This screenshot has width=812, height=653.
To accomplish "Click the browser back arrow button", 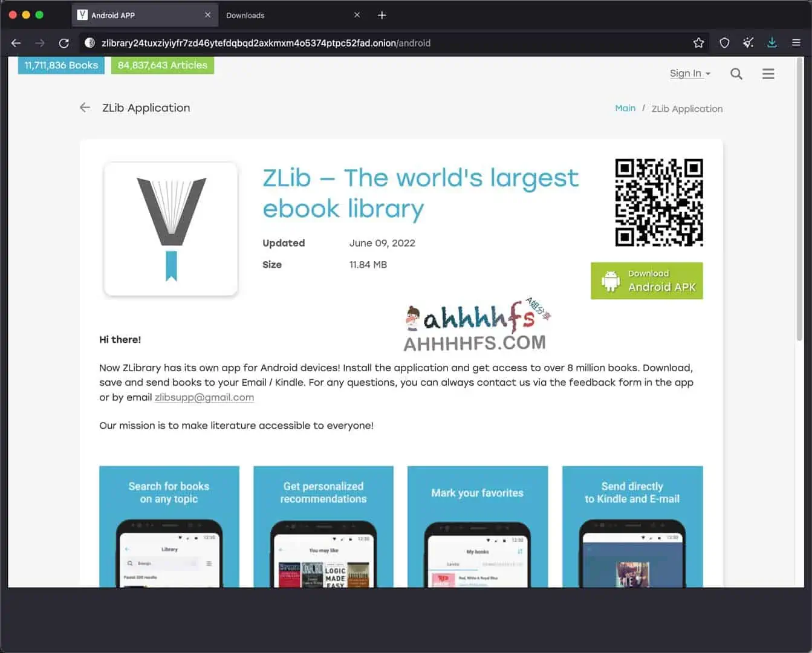I will (16, 43).
